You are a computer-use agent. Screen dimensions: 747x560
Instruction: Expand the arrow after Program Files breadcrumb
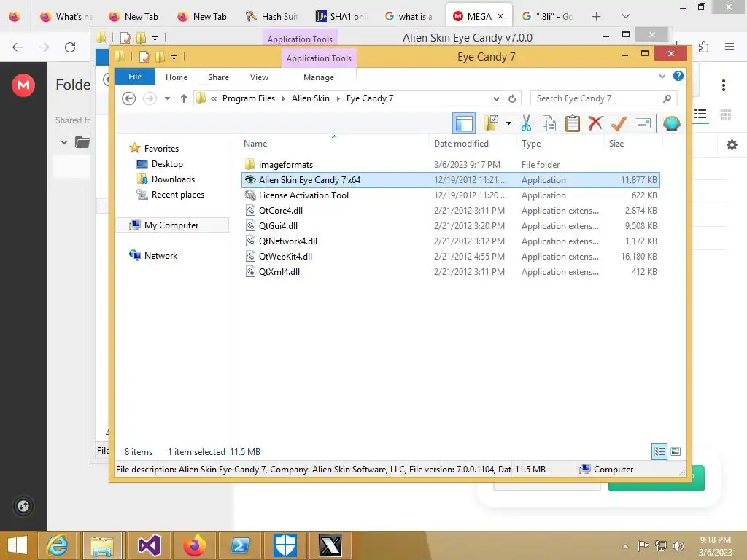point(284,98)
